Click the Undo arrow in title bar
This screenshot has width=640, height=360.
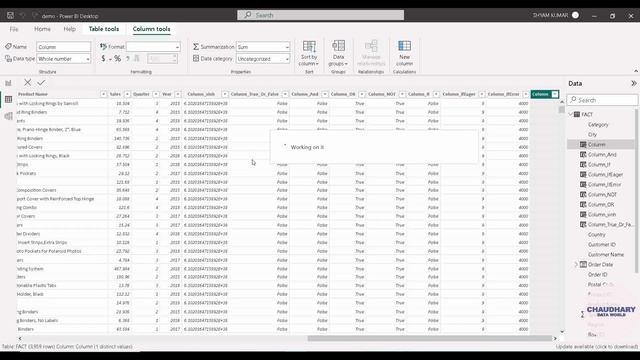tap(23, 16)
